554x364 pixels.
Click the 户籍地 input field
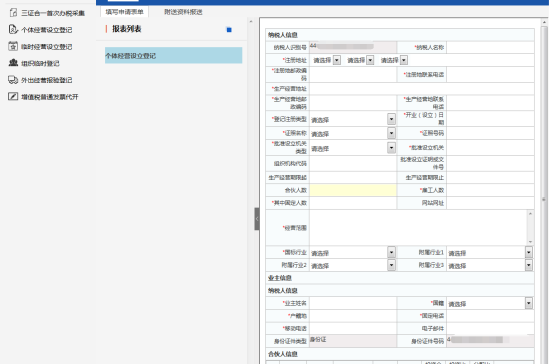(353, 316)
